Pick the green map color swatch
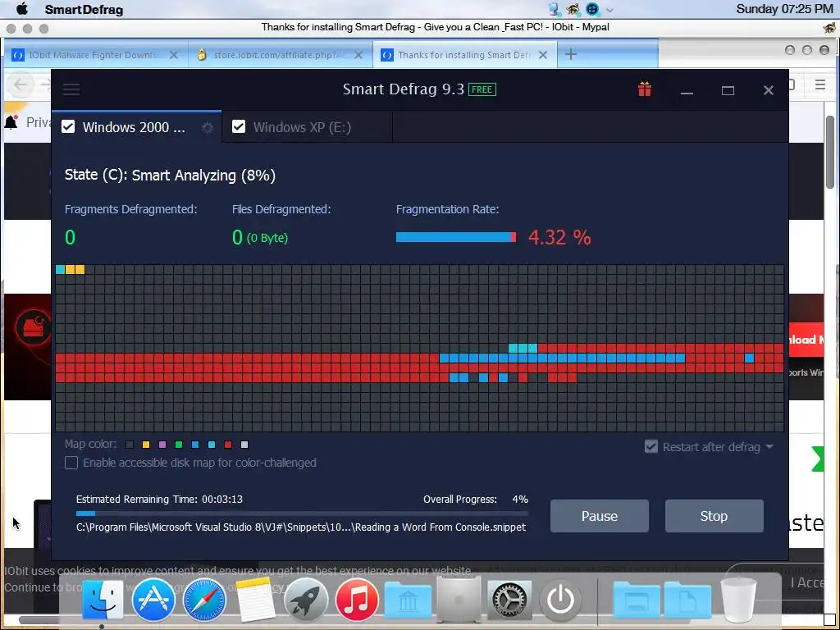Viewport: 840px width, 630px height. pos(179,445)
